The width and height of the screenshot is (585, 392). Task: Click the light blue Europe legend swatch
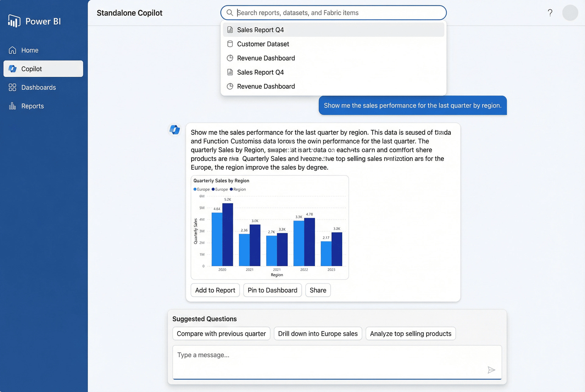point(195,189)
